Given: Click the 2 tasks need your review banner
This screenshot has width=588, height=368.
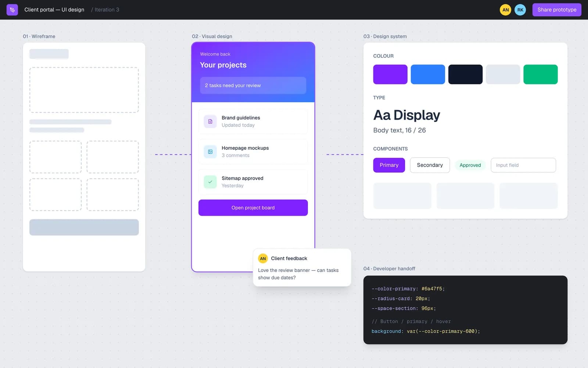Looking at the screenshot, I should 253,85.
